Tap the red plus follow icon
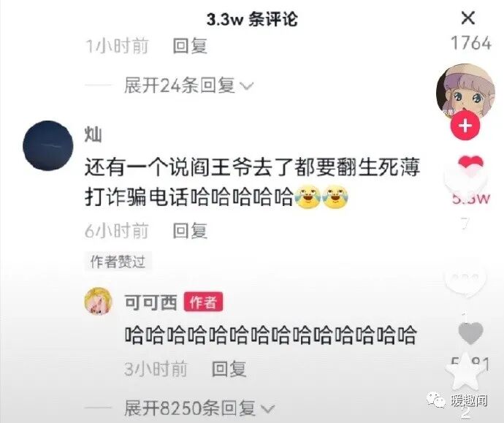The height and width of the screenshot is (423, 504). point(465,126)
